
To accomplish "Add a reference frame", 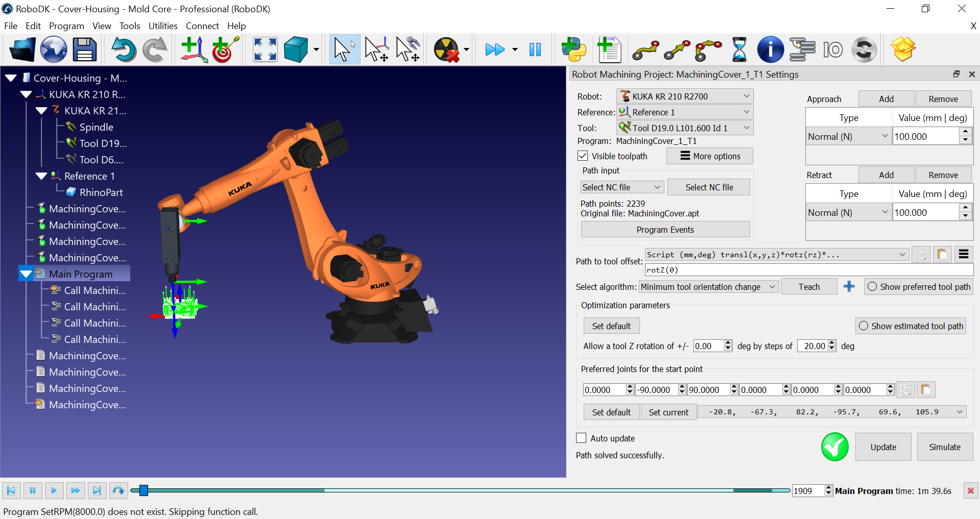I will click(x=193, y=50).
